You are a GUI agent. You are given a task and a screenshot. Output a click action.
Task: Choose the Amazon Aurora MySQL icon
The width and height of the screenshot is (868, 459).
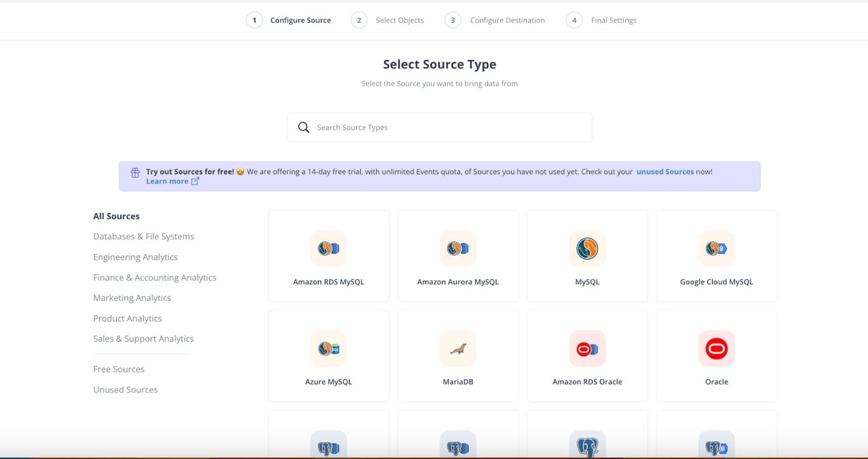[458, 248]
